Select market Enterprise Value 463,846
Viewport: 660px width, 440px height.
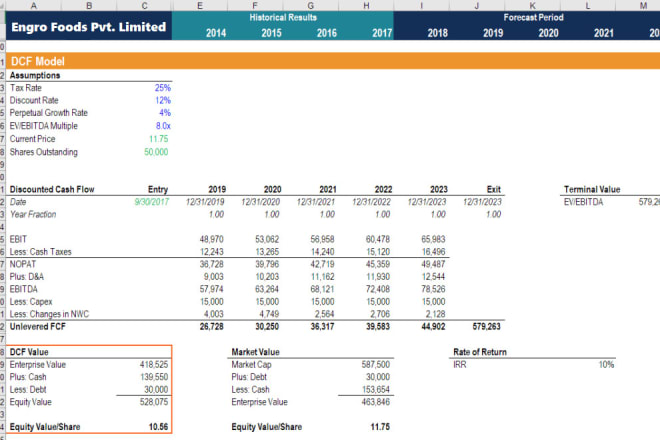point(375,402)
